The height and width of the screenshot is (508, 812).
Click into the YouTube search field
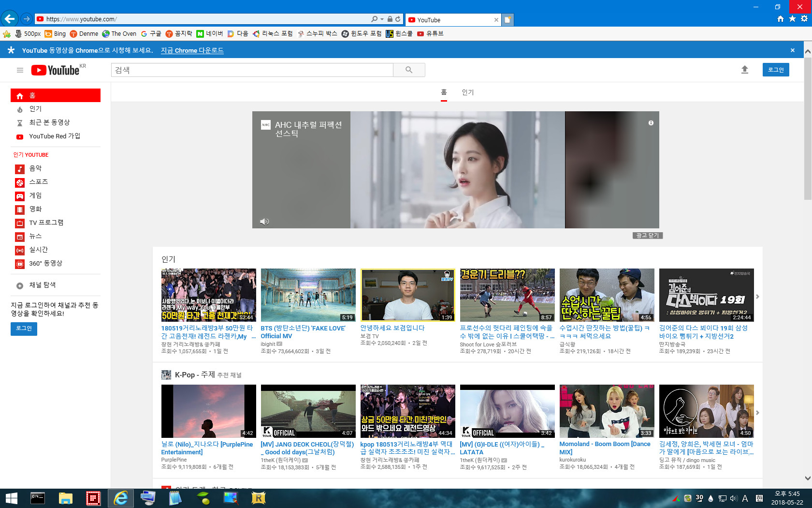click(x=252, y=70)
